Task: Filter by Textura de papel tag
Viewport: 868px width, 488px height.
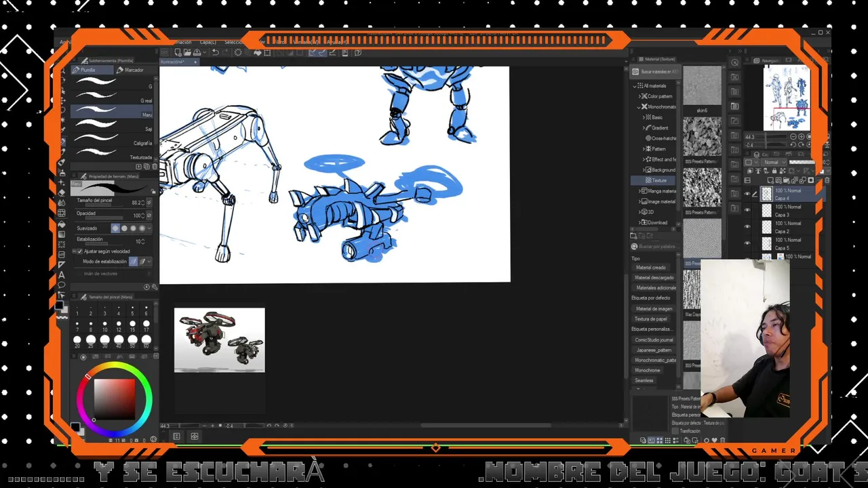Action: [651, 319]
